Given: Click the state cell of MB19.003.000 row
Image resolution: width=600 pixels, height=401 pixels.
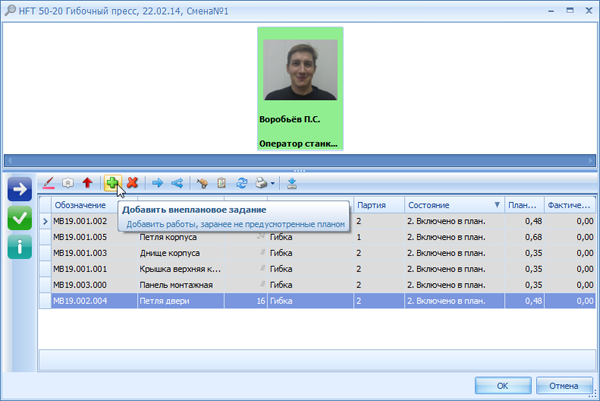Looking at the screenshot, I should (x=454, y=285).
